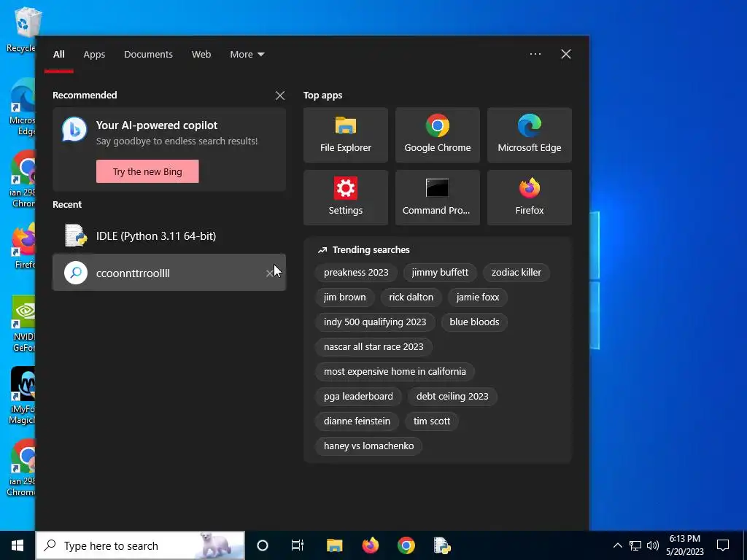Dismiss the Recommended section
Viewport: 747px width, 560px height.
pos(280,96)
